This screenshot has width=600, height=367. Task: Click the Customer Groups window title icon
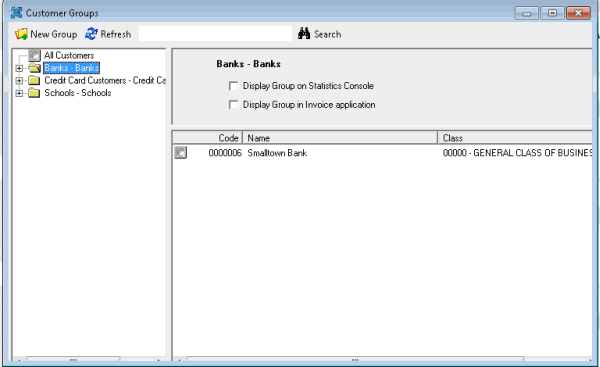[x=16, y=13]
